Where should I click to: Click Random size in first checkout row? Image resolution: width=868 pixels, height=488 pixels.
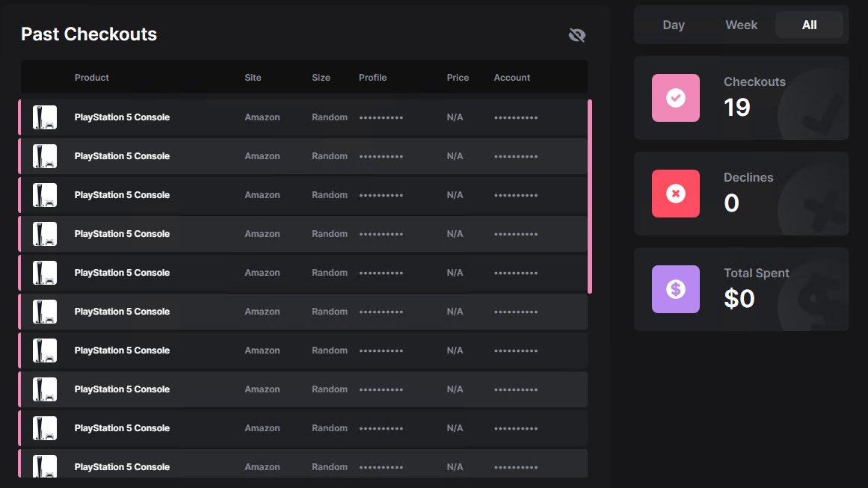(330, 117)
